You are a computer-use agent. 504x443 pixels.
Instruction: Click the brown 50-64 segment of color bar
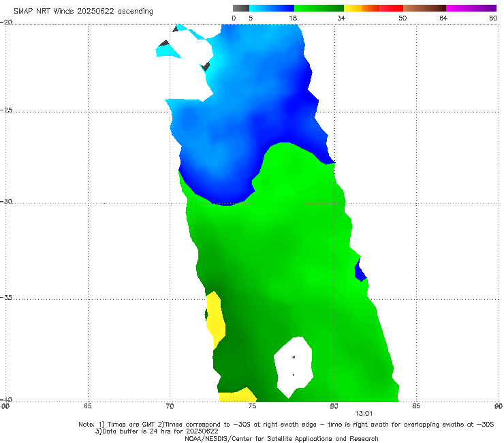[424, 8]
